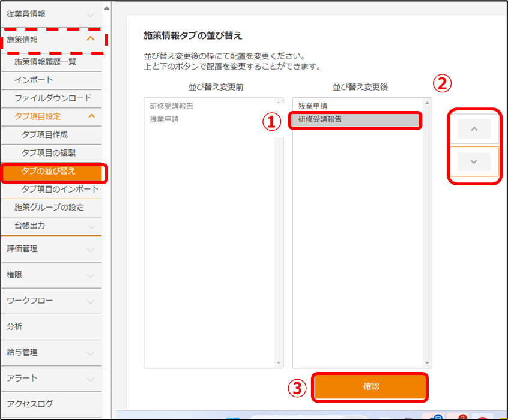Click the 並び替え変更後 list scrollbar down arrow
Image resolution: width=508 pixels, height=420 pixels.
tap(428, 363)
